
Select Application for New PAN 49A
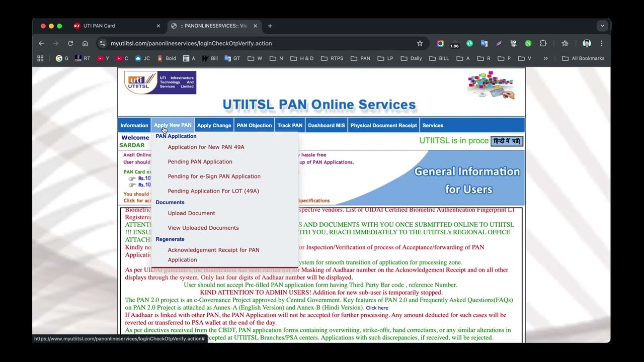[x=206, y=147]
